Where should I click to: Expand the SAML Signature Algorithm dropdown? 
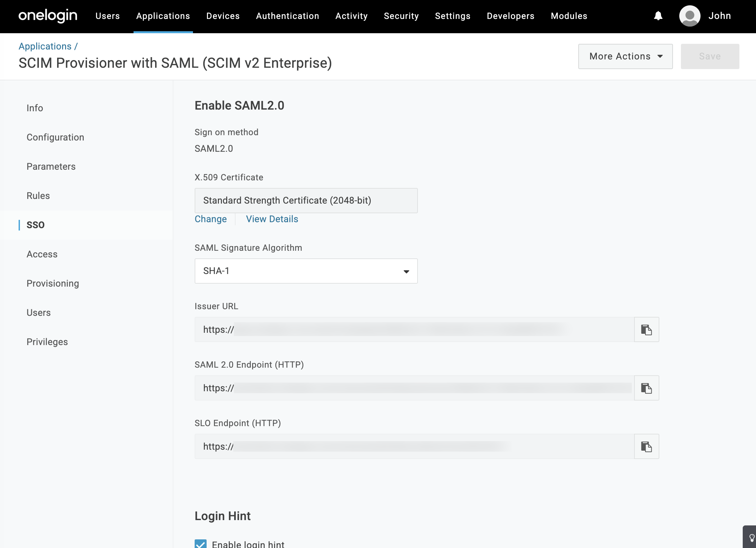click(306, 271)
